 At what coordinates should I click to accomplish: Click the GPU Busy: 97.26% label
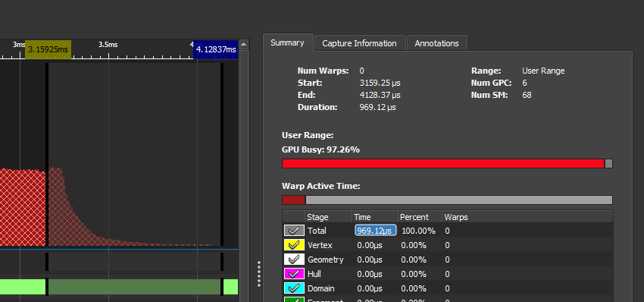point(320,149)
